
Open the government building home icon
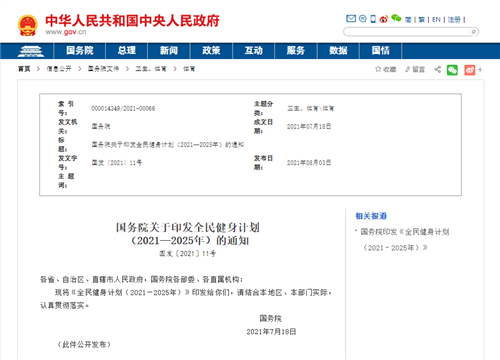pyautogui.click(x=31, y=51)
